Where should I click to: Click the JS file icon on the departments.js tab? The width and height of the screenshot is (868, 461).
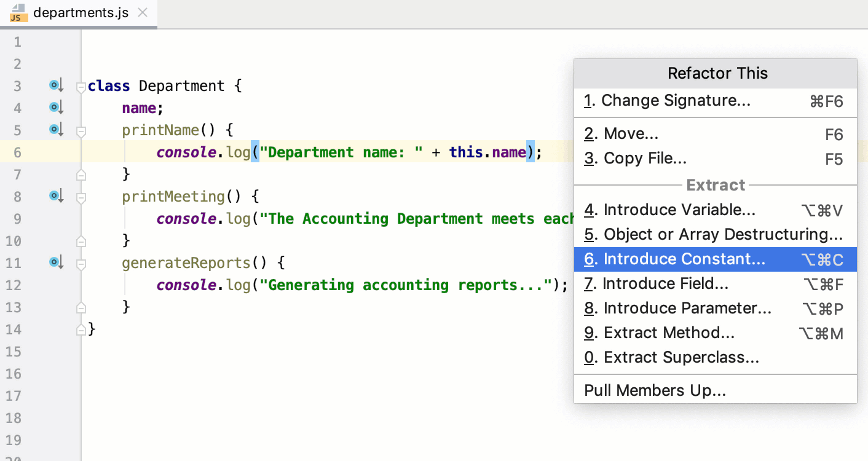(x=18, y=11)
